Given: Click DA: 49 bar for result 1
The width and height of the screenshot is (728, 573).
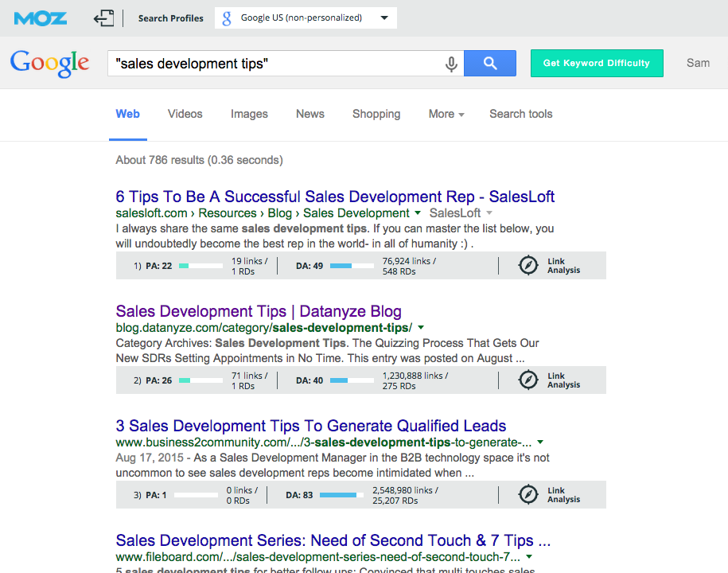Looking at the screenshot, I should (352, 266).
